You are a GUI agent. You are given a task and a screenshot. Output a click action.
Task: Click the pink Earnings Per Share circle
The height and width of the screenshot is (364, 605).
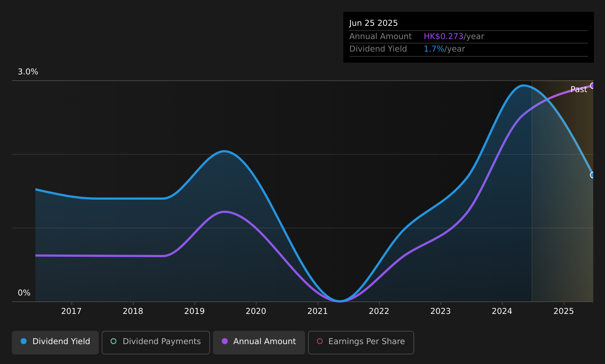(x=320, y=341)
